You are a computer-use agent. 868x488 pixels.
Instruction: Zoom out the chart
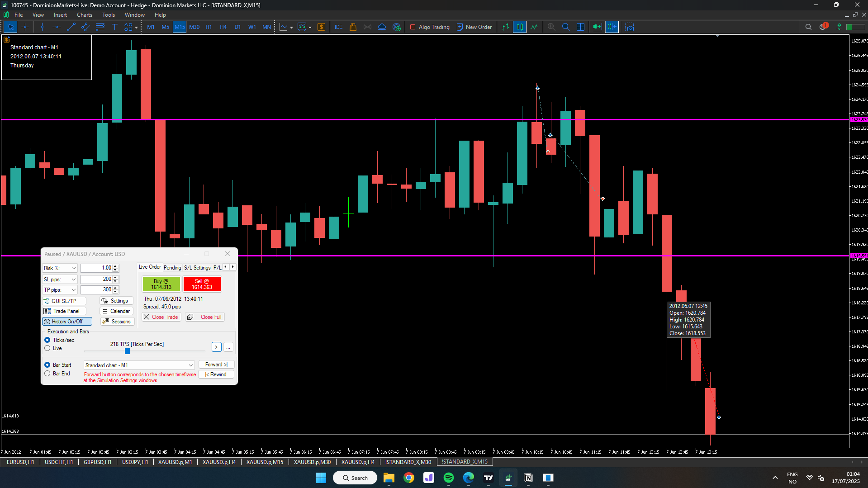566,27
